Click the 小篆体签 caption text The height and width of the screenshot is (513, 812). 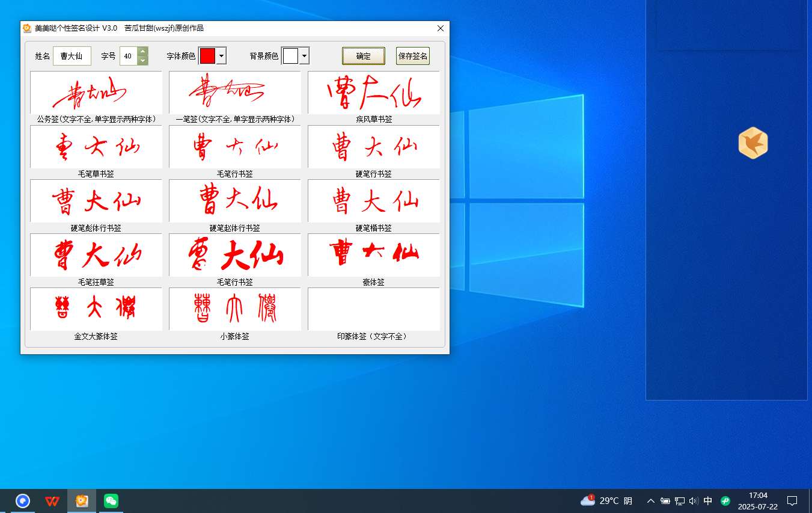tap(235, 336)
